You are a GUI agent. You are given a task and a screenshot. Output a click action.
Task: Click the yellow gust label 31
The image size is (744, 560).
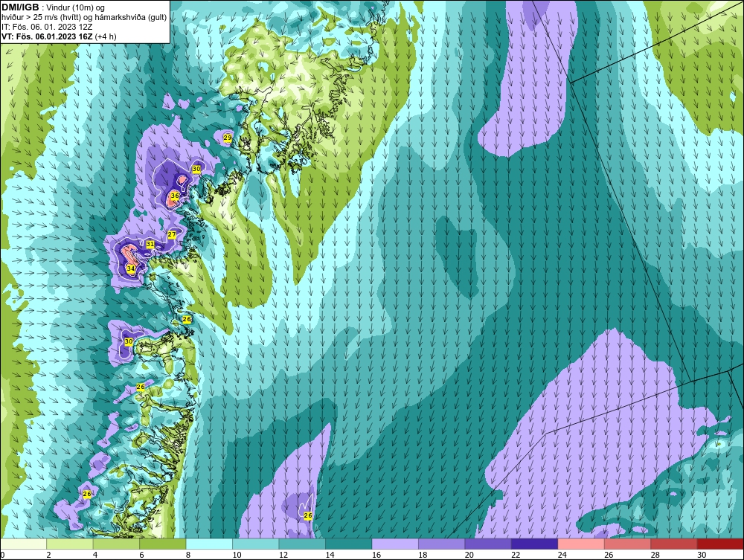tap(150, 244)
